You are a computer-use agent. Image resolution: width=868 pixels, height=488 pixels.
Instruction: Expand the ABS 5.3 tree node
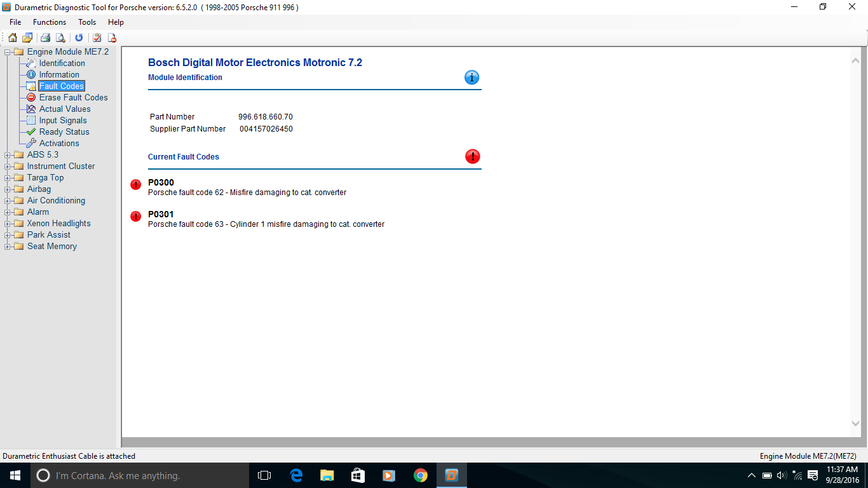[x=8, y=155]
